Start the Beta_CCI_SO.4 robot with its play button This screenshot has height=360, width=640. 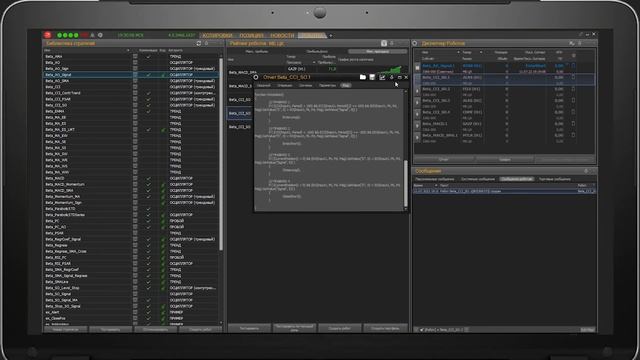[417, 114]
